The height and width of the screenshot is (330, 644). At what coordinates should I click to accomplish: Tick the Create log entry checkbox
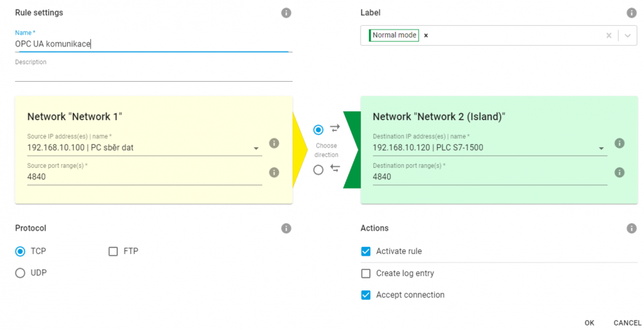coord(366,273)
